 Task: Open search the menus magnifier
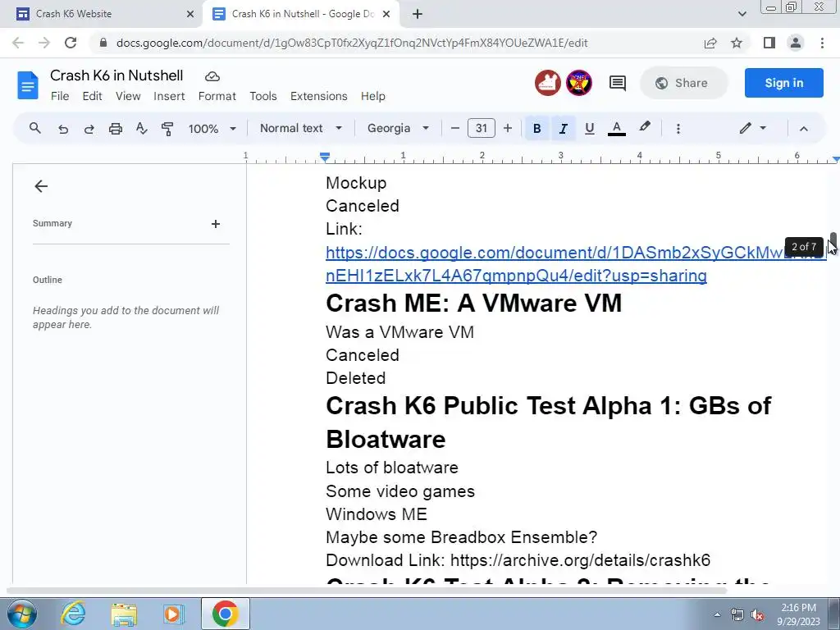34,128
